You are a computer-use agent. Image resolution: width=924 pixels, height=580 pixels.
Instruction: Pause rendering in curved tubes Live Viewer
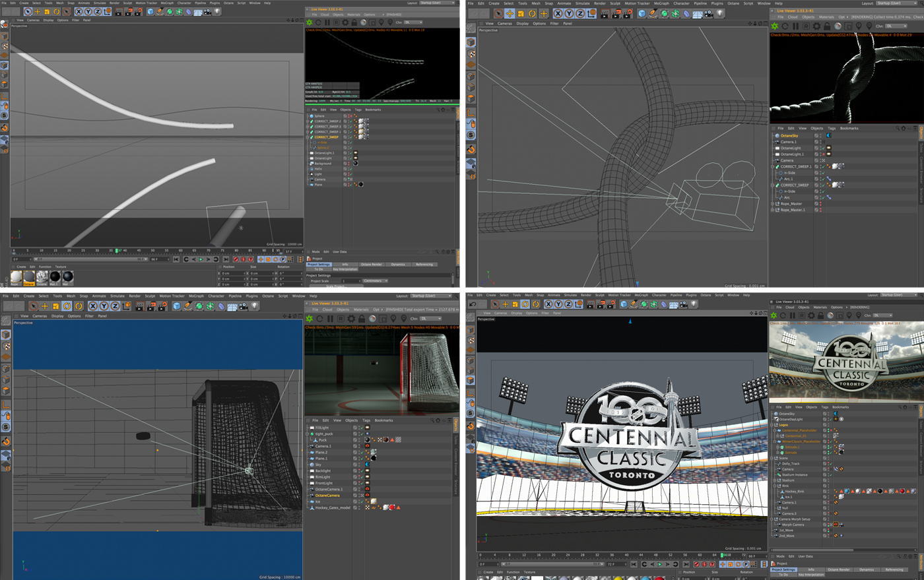[327, 22]
